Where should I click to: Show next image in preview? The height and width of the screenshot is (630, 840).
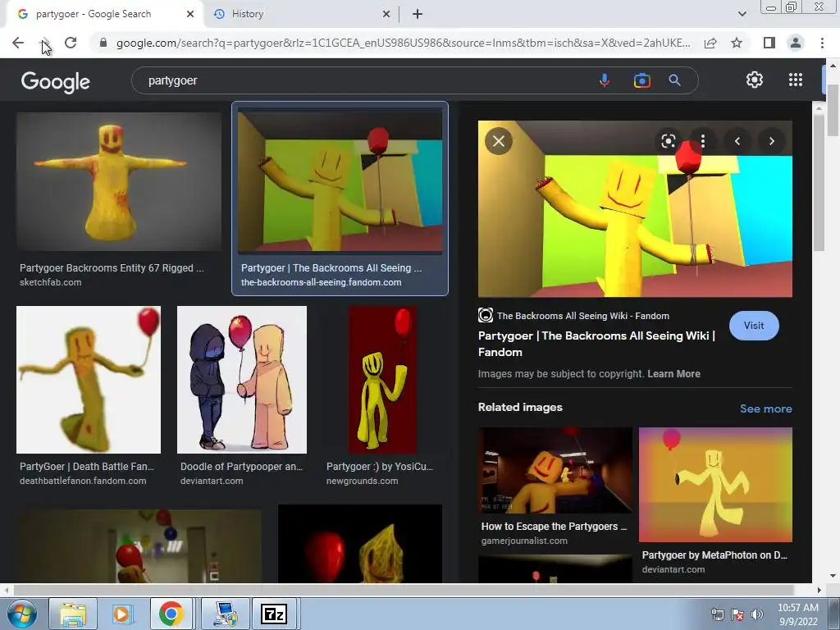pos(772,141)
